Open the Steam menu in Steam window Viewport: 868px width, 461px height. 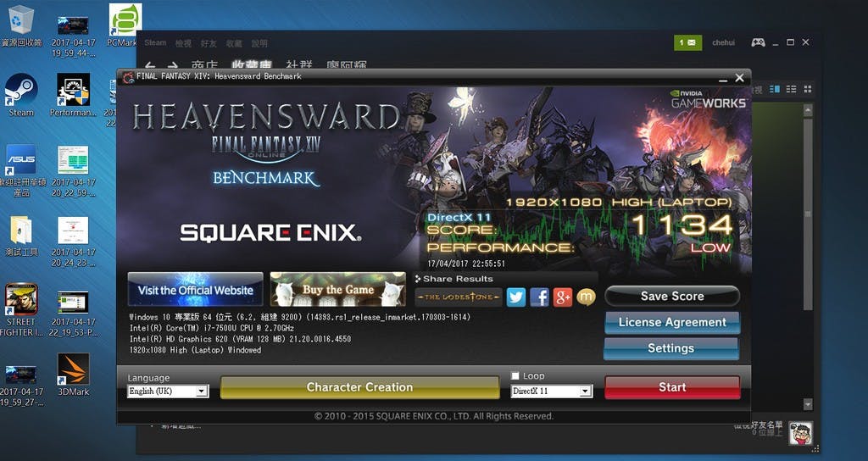click(155, 42)
